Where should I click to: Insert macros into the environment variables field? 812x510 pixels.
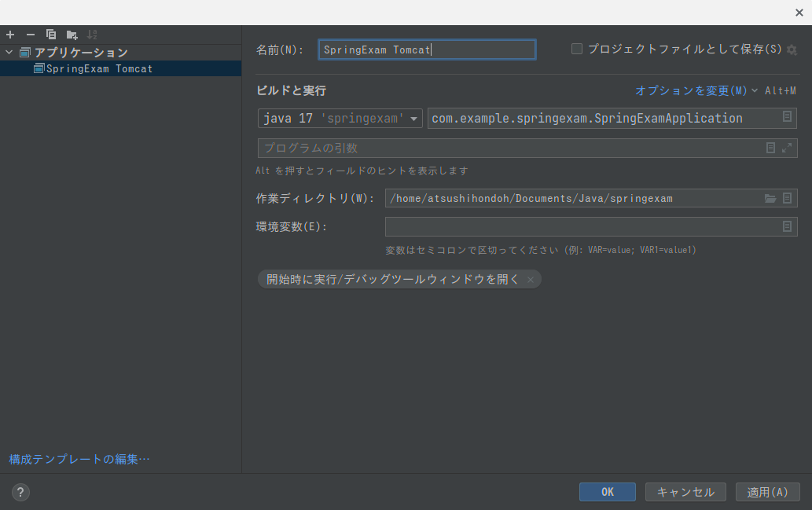click(x=787, y=226)
